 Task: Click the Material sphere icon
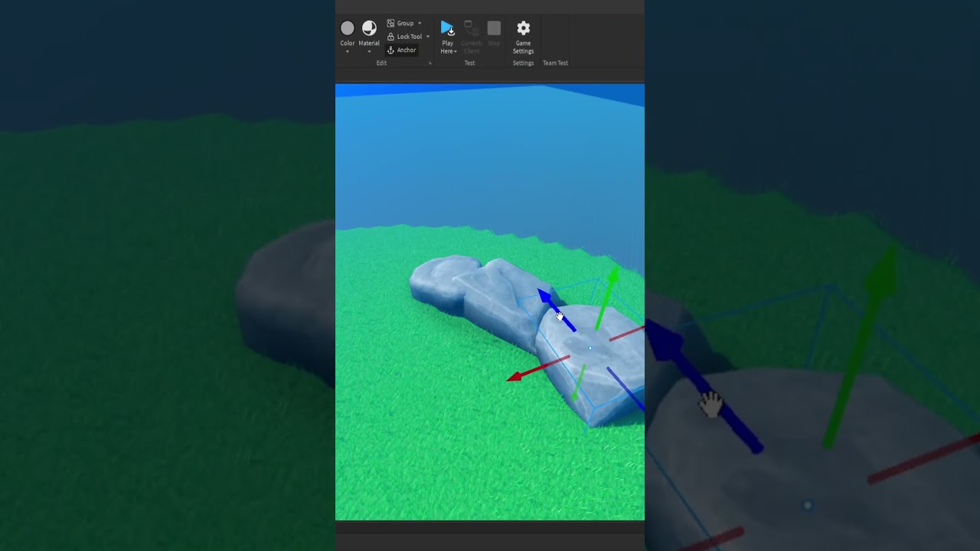click(369, 28)
